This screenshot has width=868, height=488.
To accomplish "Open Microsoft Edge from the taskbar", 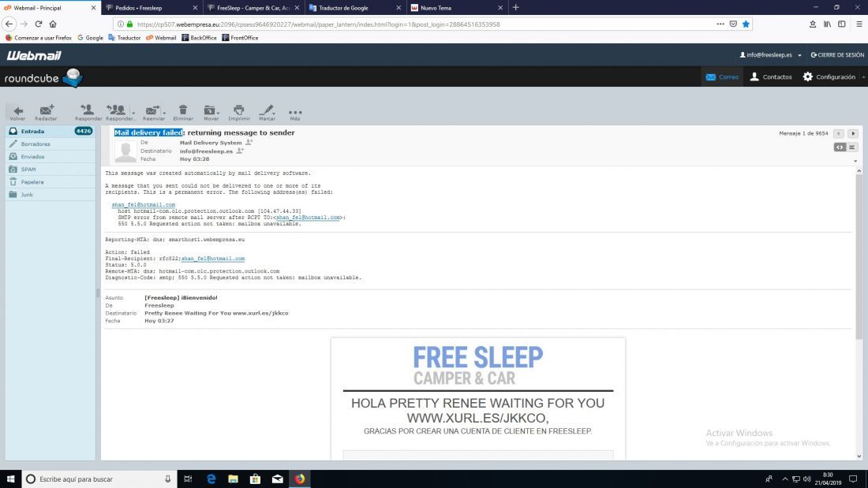I will pos(211,479).
